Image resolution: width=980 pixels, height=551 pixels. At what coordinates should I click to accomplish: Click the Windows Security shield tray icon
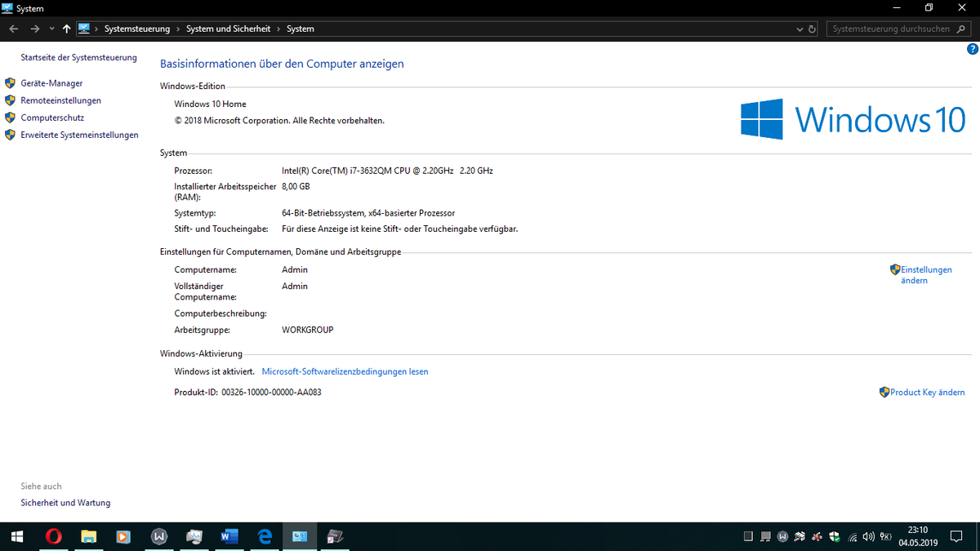pos(834,537)
